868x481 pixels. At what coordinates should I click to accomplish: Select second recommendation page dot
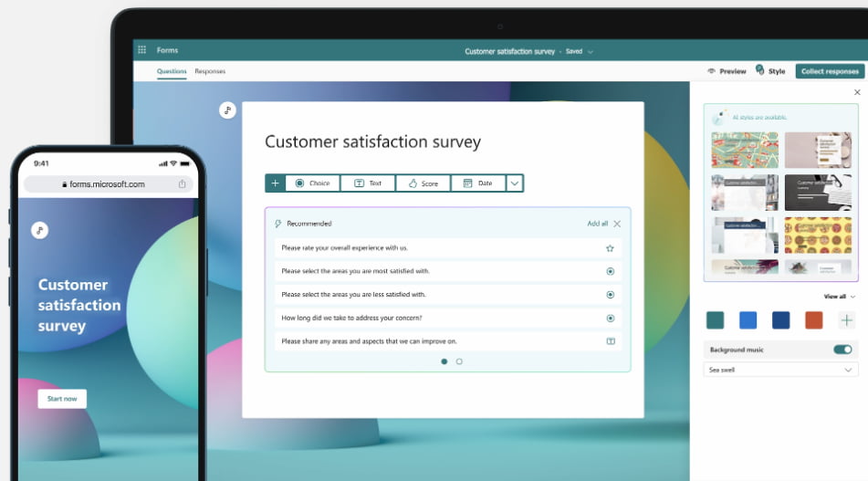[459, 361]
